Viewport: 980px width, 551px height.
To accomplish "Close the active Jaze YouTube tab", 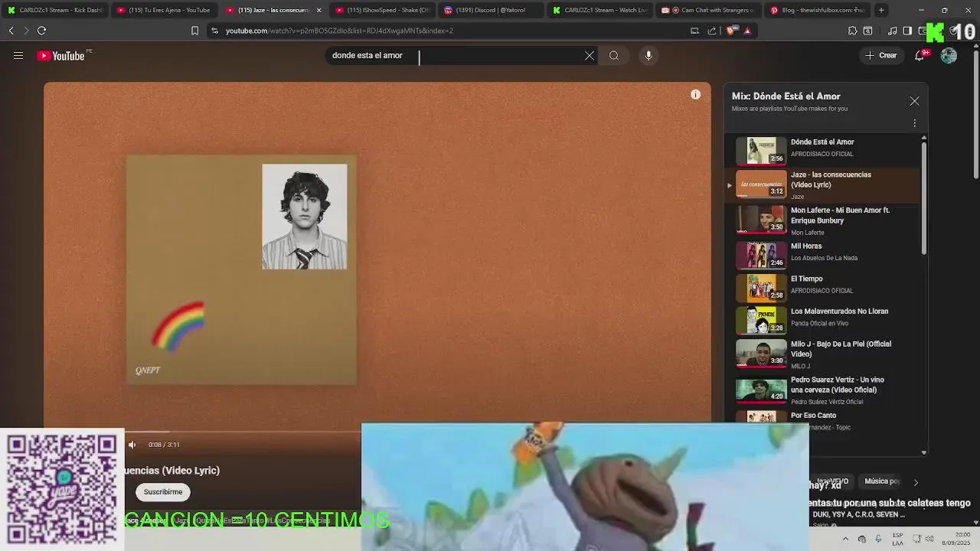I will click(319, 10).
